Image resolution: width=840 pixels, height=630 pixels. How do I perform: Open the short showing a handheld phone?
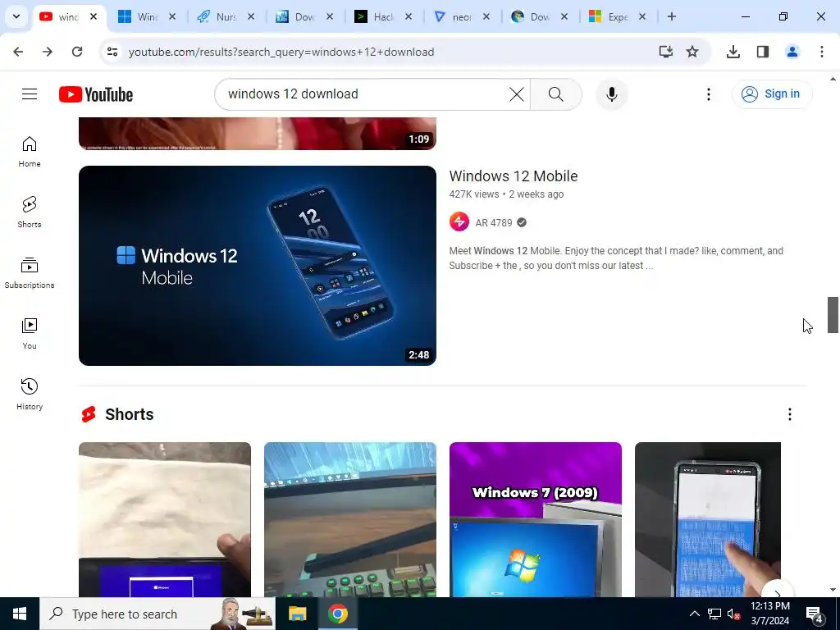708,519
